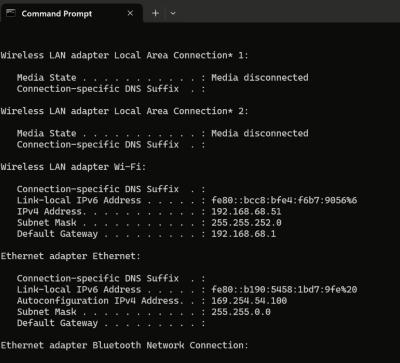Click the 'Wireless LAN adapter Wi-Fi:' heading
400x363 pixels.
click(x=73, y=167)
